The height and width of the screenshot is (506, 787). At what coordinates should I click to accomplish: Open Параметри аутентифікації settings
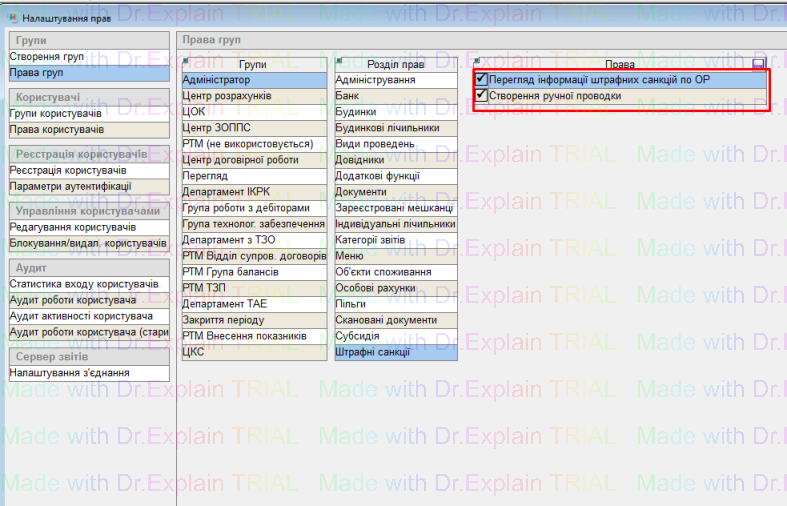[x=70, y=186]
